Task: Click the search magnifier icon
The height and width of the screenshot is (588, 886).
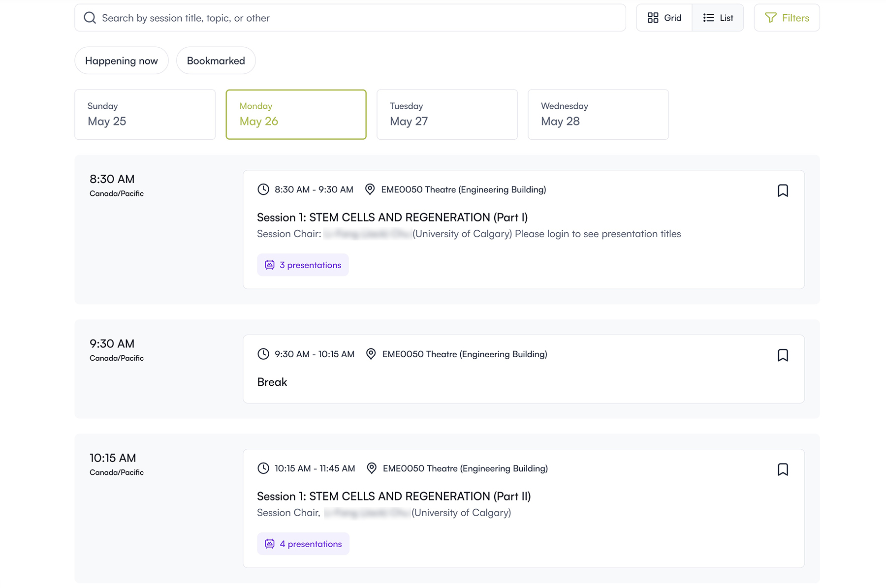Action: tap(90, 18)
